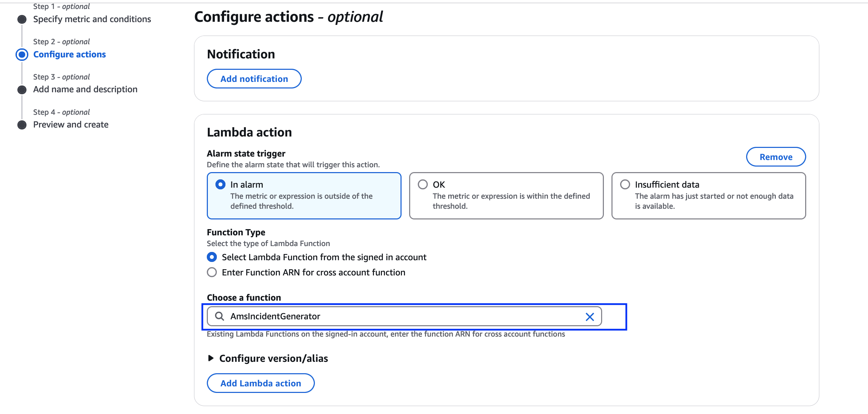Select the OK alarm state trigger
Viewport: 868px width, 414px height.
(423, 185)
